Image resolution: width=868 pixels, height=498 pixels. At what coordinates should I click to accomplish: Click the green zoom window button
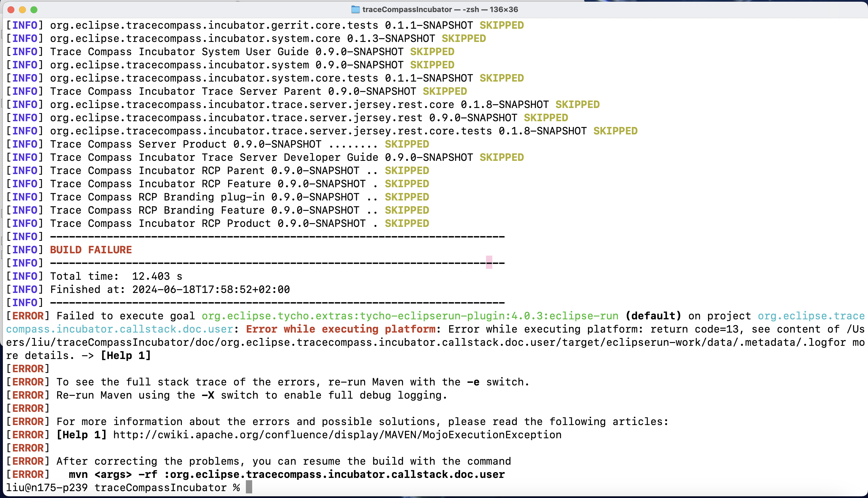click(34, 9)
